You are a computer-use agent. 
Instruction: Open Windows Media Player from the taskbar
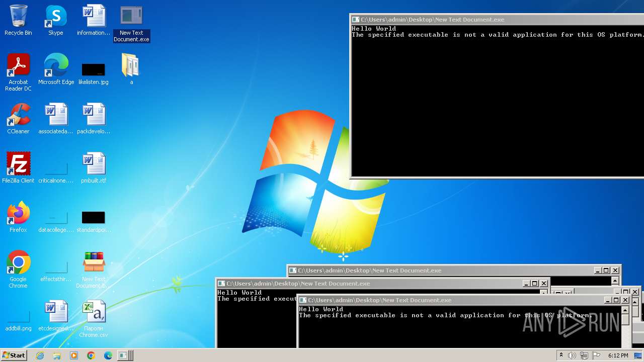click(74, 355)
